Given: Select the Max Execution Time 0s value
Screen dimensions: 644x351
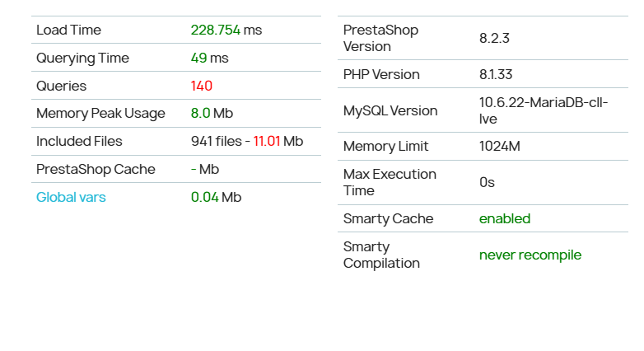Looking at the screenshot, I should coord(487,182).
